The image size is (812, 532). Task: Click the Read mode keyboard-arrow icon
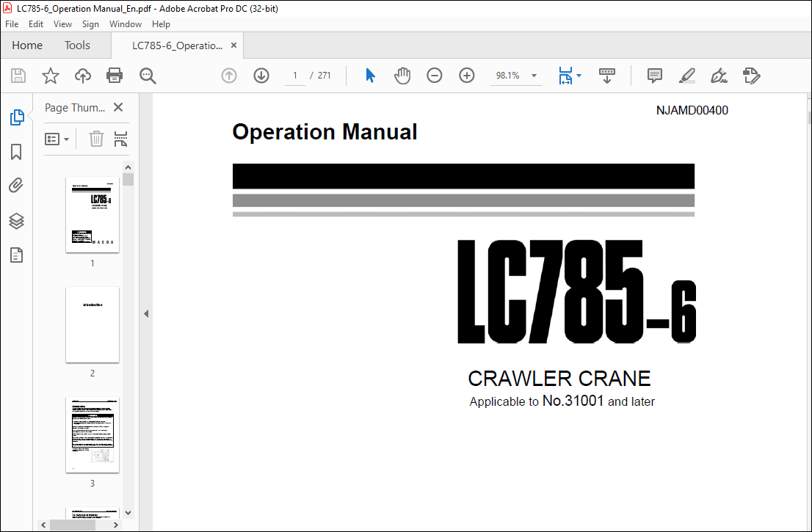coord(607,76)
